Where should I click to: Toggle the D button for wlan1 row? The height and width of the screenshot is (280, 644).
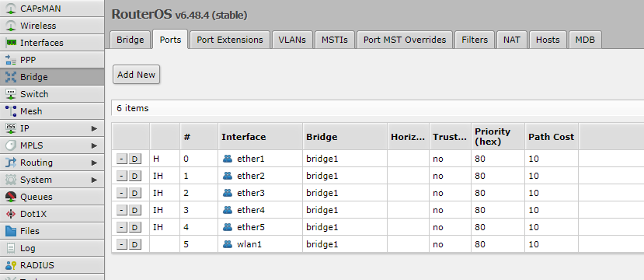tap(134, 244)
